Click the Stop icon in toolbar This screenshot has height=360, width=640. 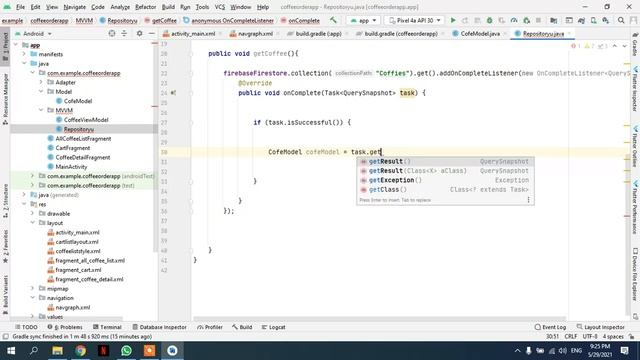tap(538, 20)
